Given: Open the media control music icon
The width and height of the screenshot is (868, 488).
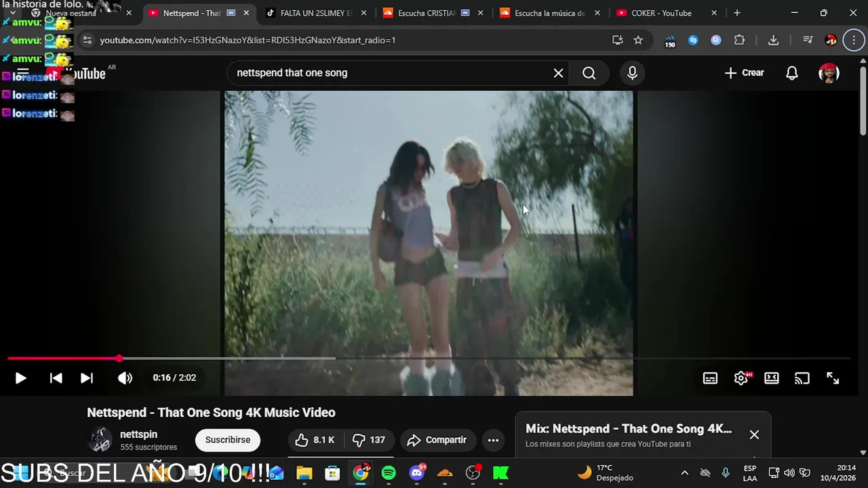Looking at the screenshot, I should point(808,40).
